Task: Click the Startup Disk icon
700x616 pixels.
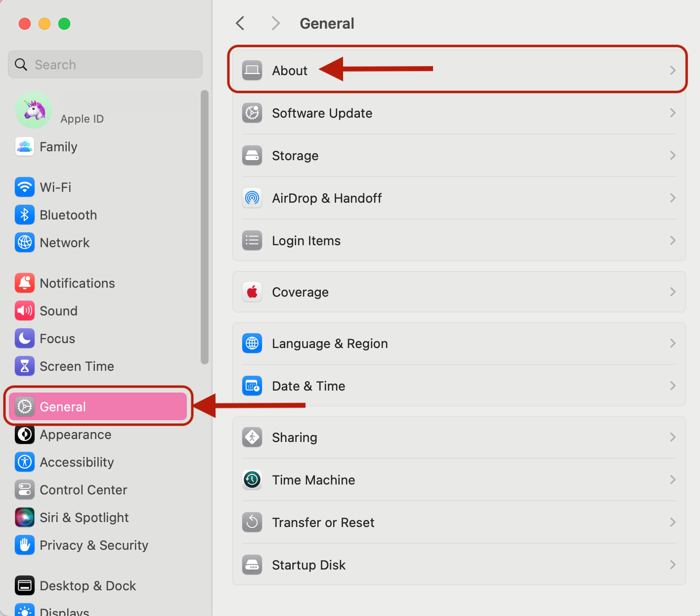Action: 252,565
